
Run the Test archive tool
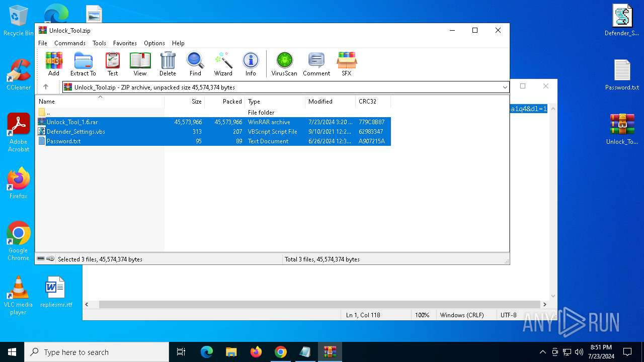[113, 64]
